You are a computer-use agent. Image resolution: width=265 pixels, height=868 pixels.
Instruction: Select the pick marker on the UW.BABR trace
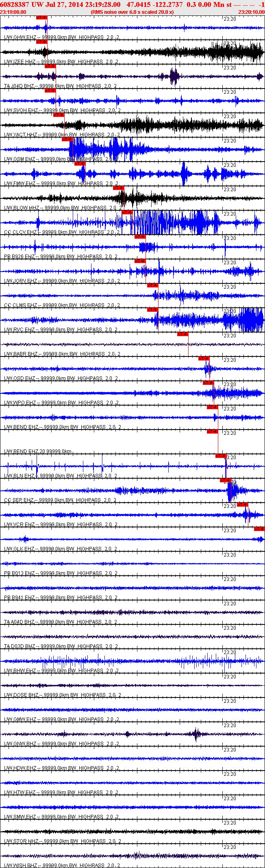point(183,334)
